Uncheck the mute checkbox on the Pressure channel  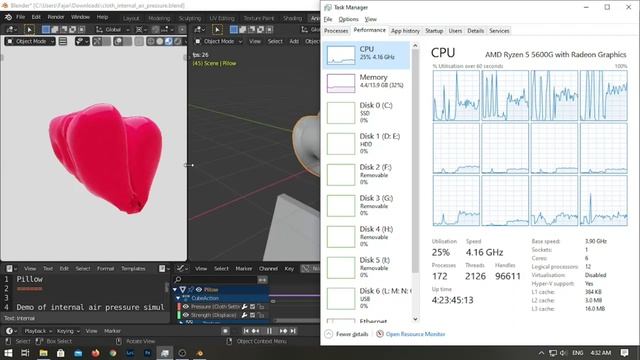[x=252, y=307]
